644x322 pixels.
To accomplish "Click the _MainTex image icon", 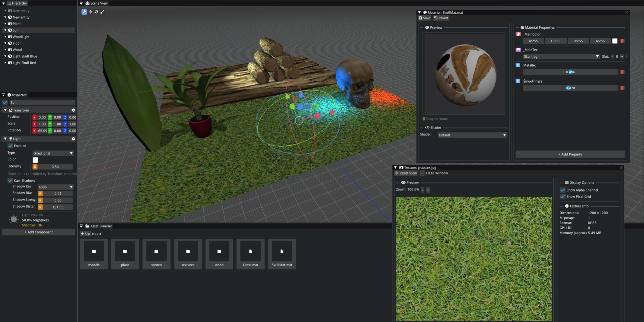I will (518, 50).
